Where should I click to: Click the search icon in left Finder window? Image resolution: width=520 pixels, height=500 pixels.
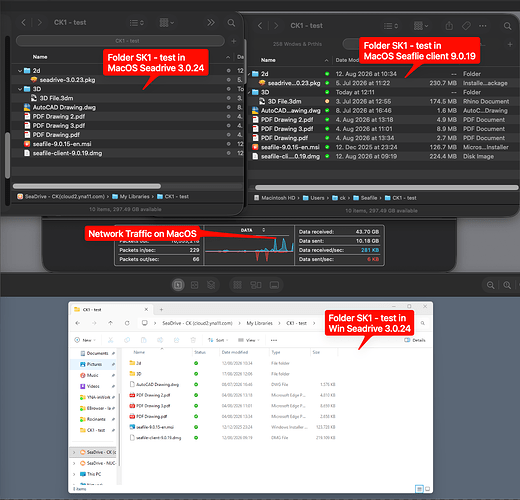pyautogui.click(x=231, y=23)
